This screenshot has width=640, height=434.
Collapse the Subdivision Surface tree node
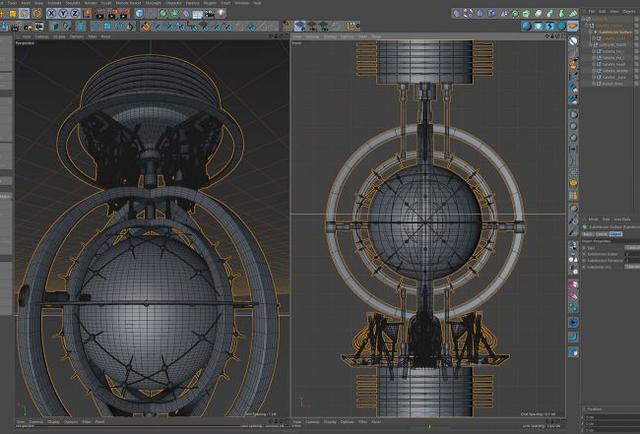(590, 32)
